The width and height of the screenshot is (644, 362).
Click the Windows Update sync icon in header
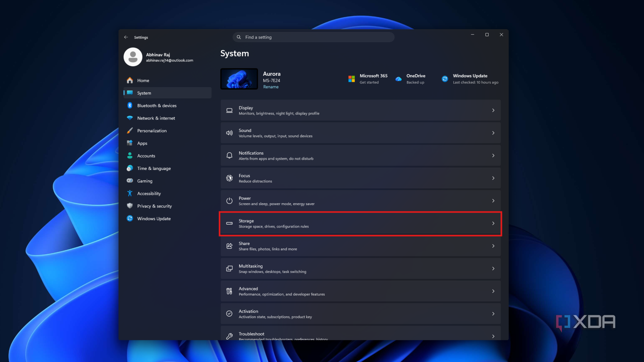coord(445,79)
